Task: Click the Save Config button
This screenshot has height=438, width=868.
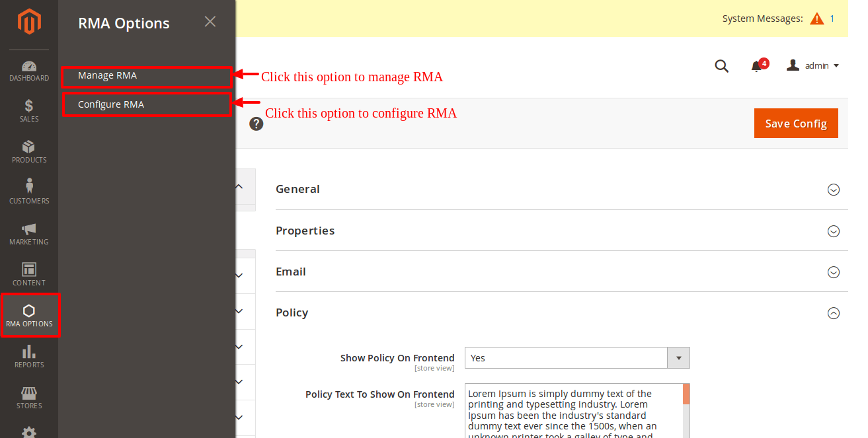Action: (795, 124)
